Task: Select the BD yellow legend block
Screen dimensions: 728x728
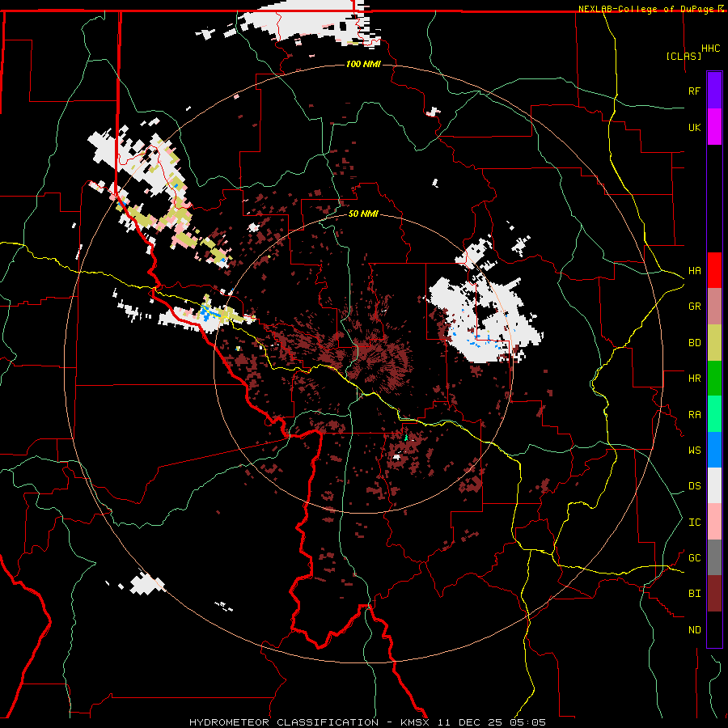Action: [714, 343]
